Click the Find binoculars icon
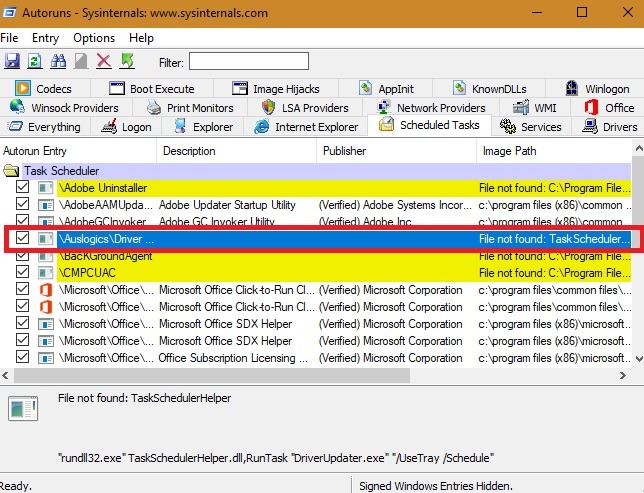644x493 pixels. [x=58, y=62]
